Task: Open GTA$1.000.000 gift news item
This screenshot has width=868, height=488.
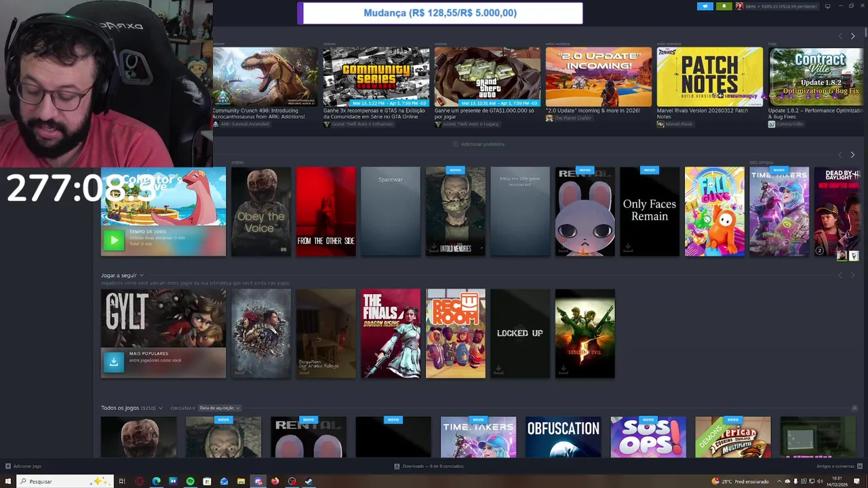Action: coord(488,77)
